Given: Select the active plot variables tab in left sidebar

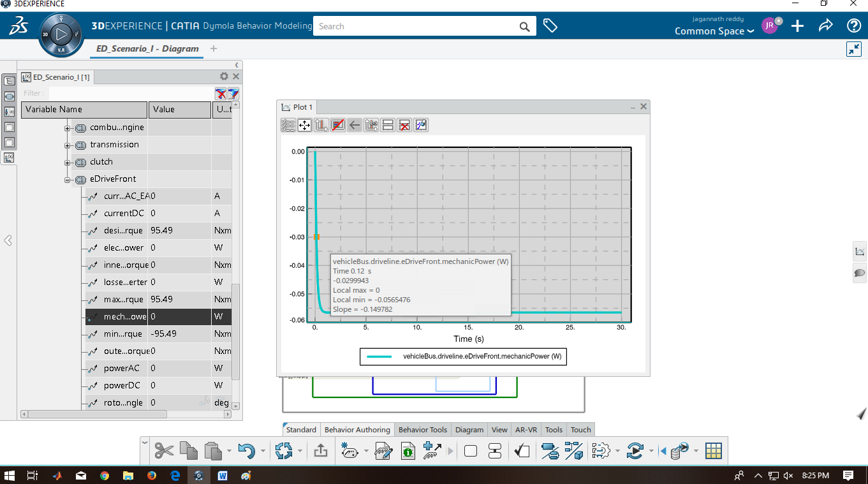Looking at the screenshot, I should pyautogui.click(x=9, y=158).
